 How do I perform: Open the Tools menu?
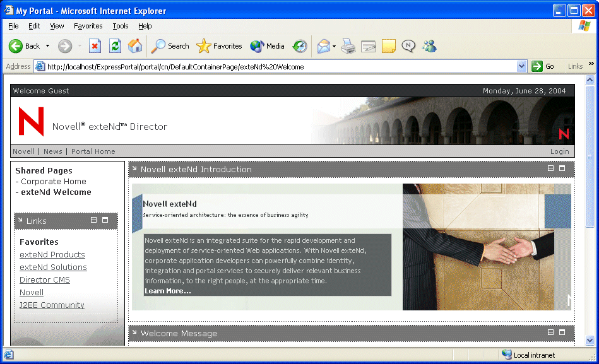(x=121, y=26)
